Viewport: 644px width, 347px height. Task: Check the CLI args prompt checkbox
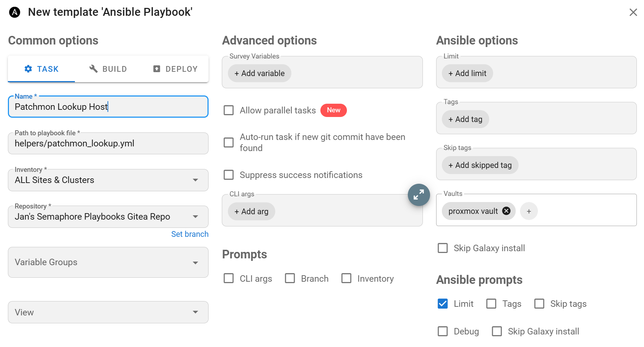click(x=229, y=278)
